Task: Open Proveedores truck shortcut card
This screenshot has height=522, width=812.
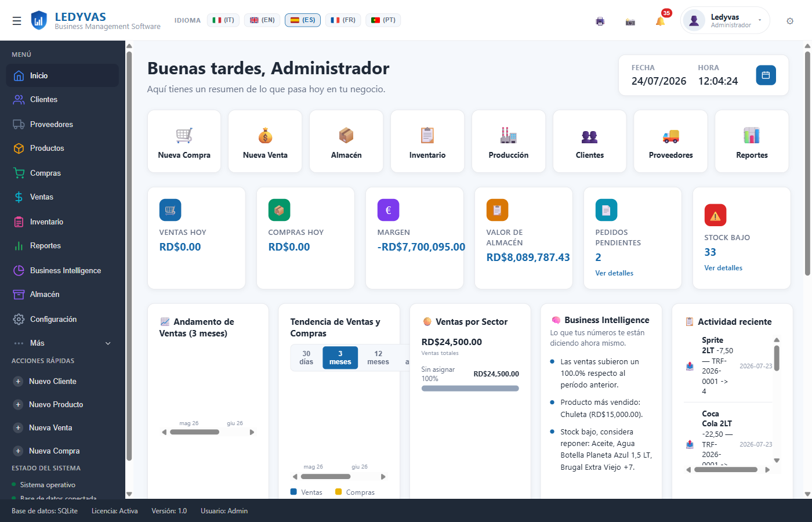Action: (670, 142)
